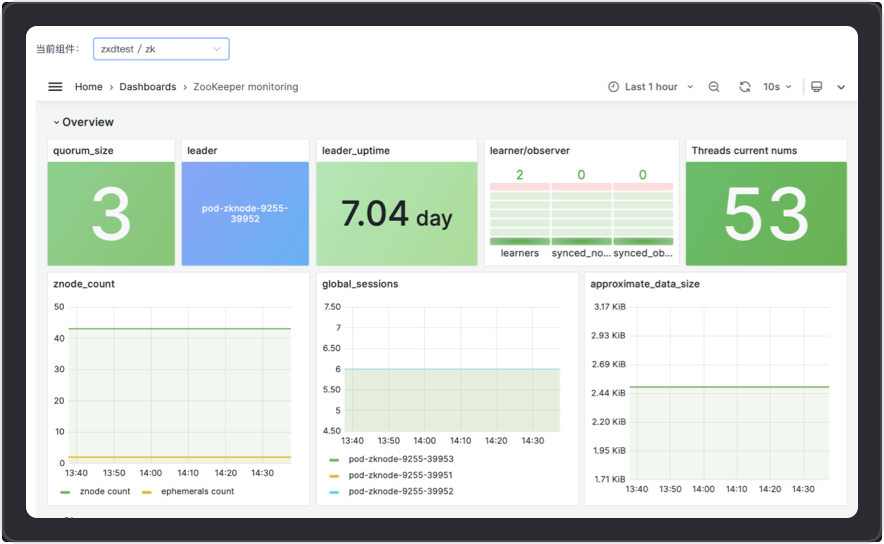Click the leader pod-zknode-9255-39952 panel
The width and height of the screenshot is (884, 544).
245,213
